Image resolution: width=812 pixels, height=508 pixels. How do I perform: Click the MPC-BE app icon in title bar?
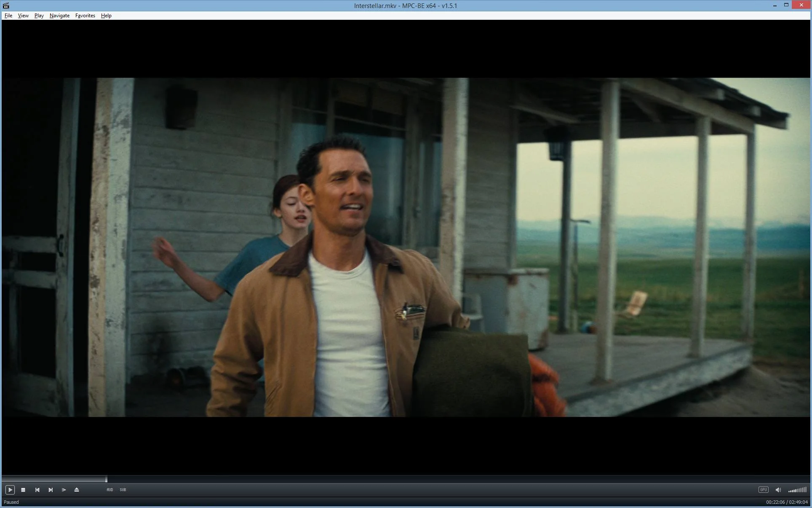(x=6, y=5)
